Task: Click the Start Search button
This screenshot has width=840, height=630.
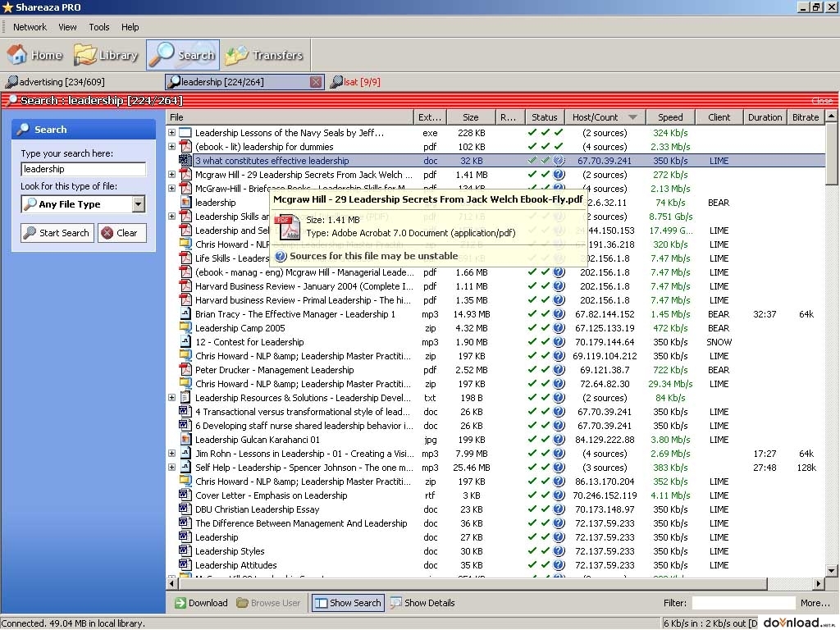Action: pyautogui.click(x=57, y=233)
